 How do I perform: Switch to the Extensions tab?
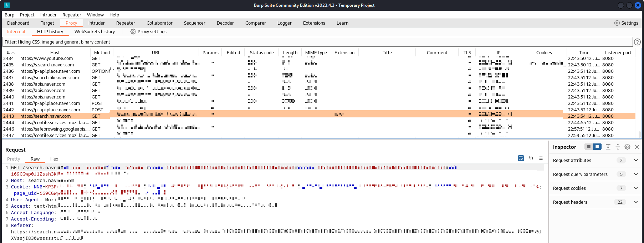314,23
